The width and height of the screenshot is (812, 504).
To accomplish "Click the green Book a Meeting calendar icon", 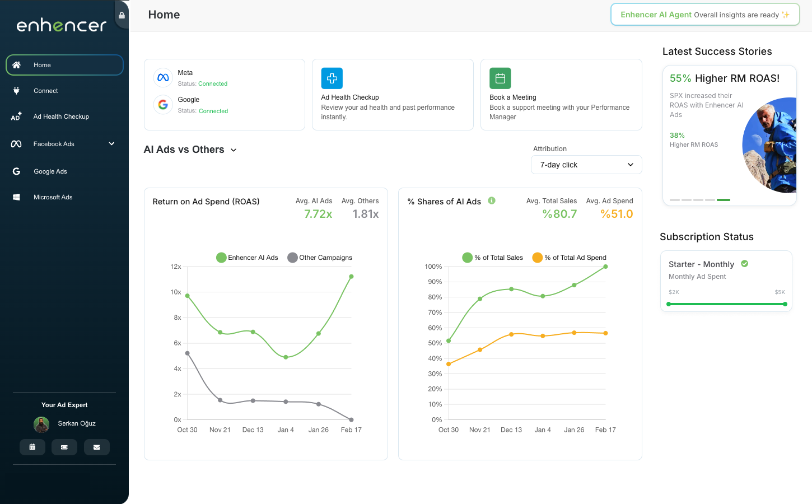I will point(500,78).
